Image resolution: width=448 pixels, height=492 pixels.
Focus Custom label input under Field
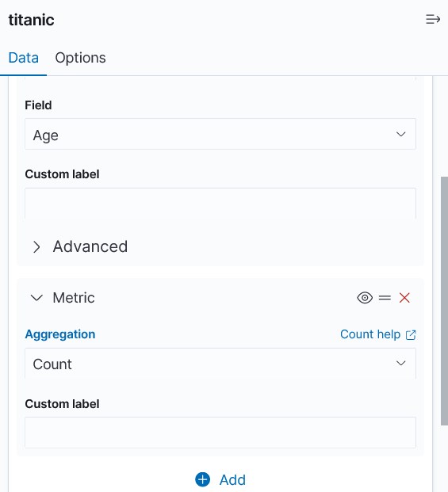(x=220, y=204)
